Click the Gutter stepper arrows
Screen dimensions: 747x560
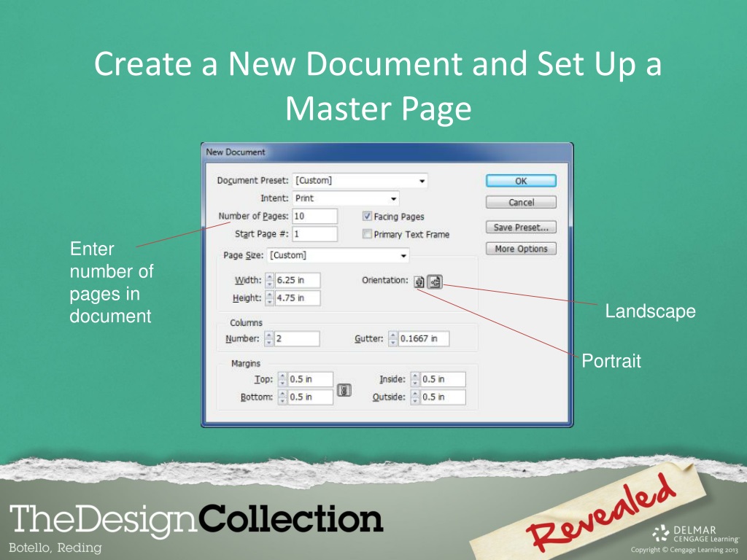pyautogui.click(x=392, y=338)
